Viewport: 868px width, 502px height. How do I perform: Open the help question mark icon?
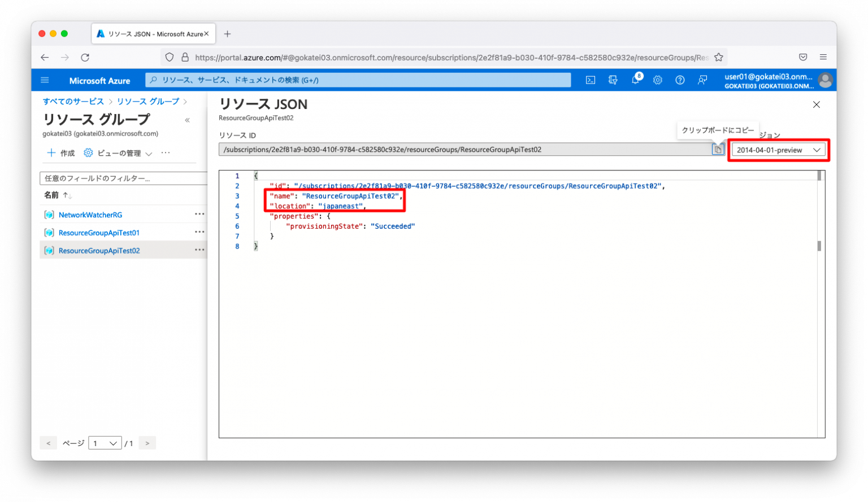[x=680, y=80]
